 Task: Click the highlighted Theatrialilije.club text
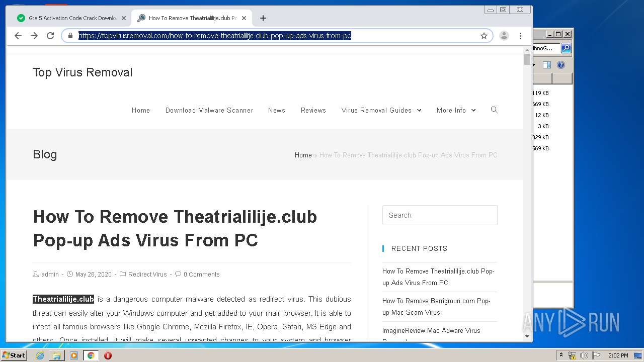pos(63,299)
